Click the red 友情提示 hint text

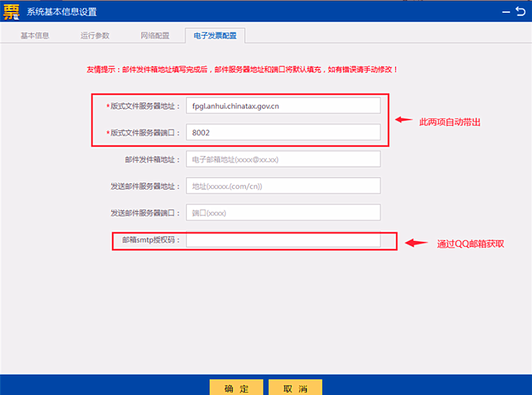pyautogui.click(x=242, y=69)
